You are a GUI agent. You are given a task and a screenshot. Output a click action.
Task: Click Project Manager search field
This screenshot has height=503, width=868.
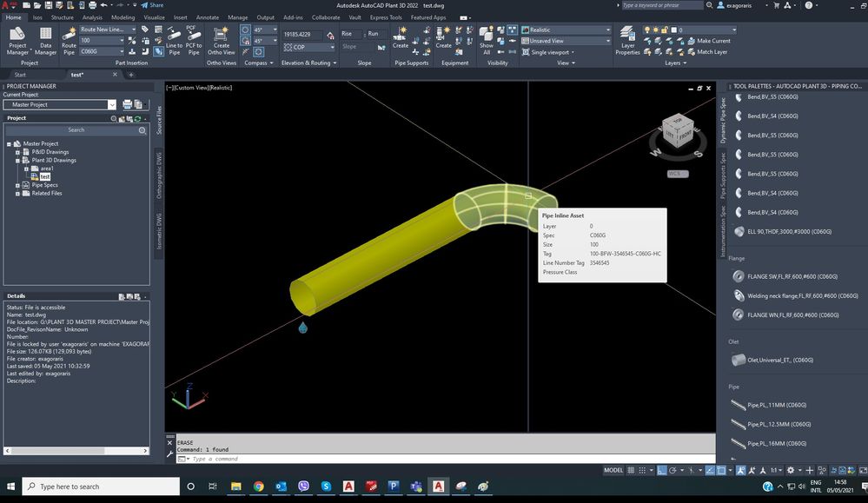76,130
